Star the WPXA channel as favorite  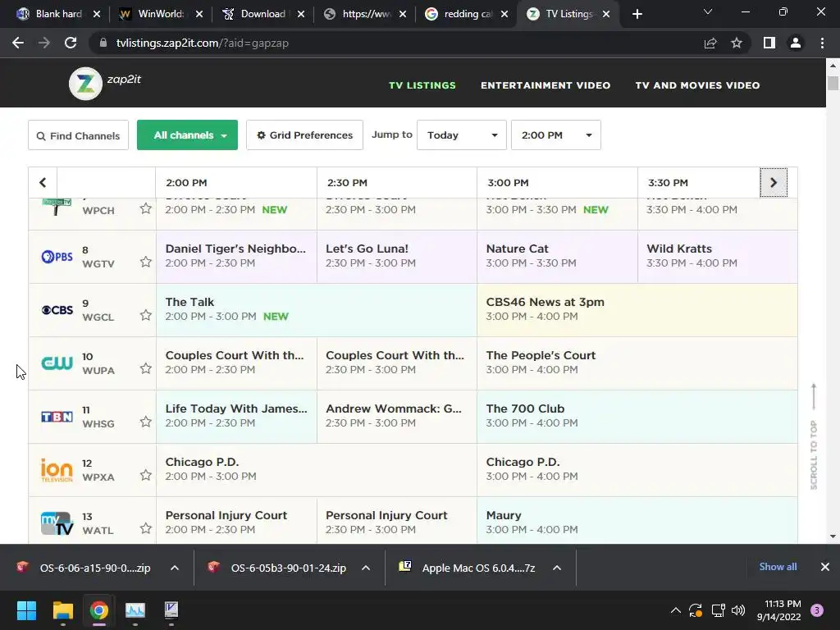pyautogui.click(x=146, y=475)
